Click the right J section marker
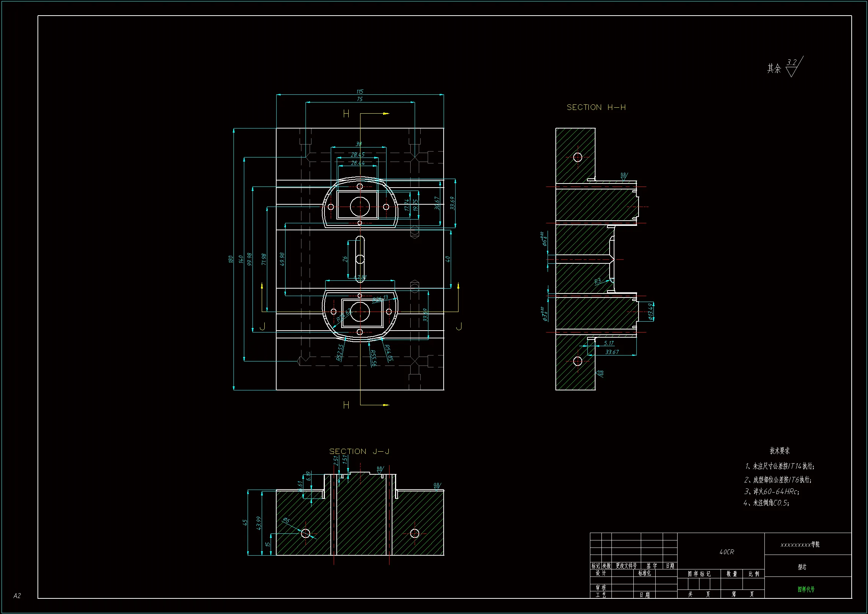The width and height of the screenshot is (868, 614). [x=459, y=326]
